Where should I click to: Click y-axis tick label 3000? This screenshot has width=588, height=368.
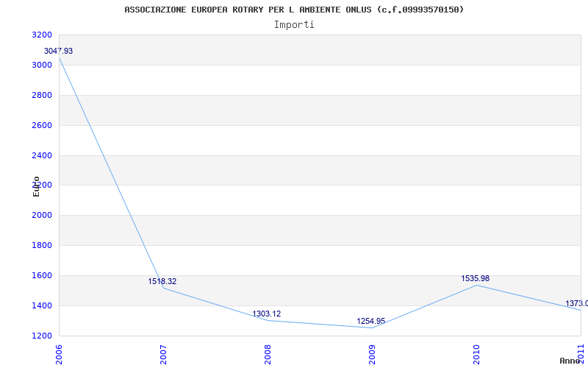[42, 65]
